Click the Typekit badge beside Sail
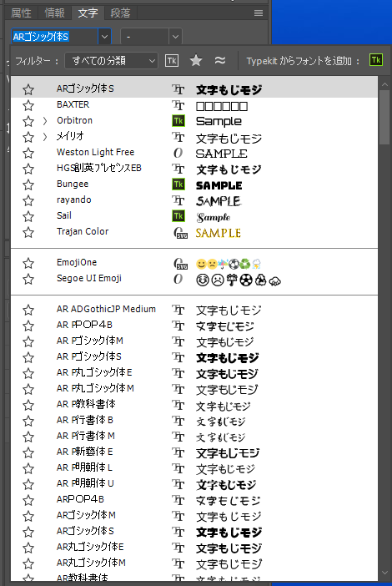Screen dimensions: 392x586 178,216
